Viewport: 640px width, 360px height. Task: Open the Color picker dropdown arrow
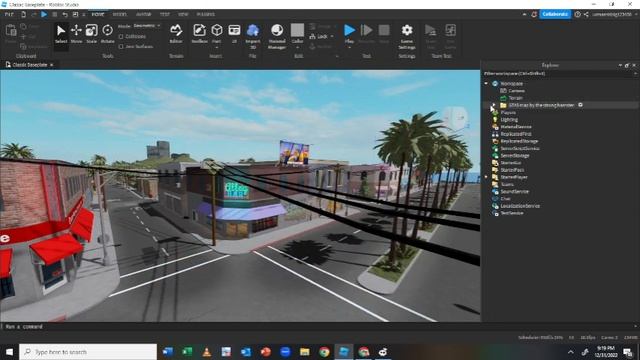tap(298, 47)
